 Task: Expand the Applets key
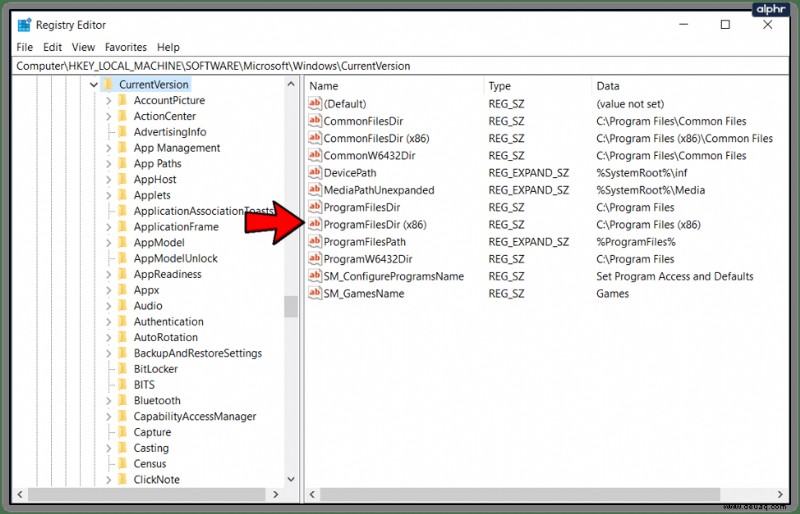[108, 195]
